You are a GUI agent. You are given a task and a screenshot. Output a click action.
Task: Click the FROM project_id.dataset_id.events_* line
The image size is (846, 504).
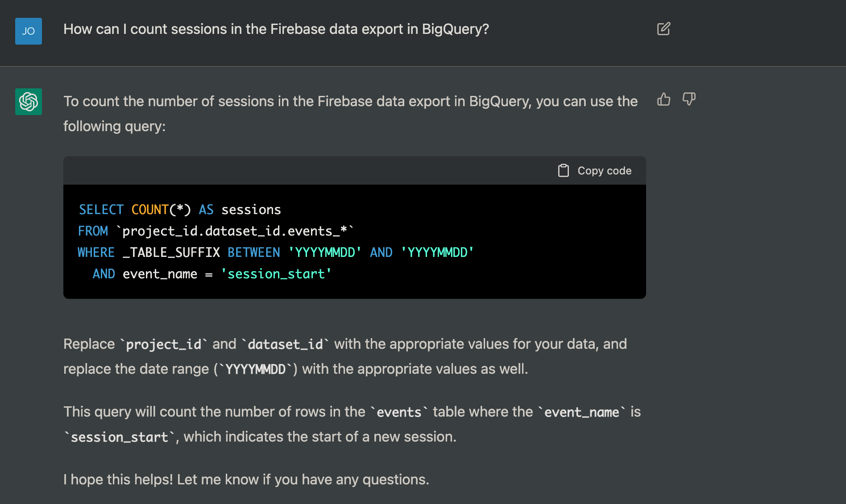pyautogui.click(x=216, y=231)
